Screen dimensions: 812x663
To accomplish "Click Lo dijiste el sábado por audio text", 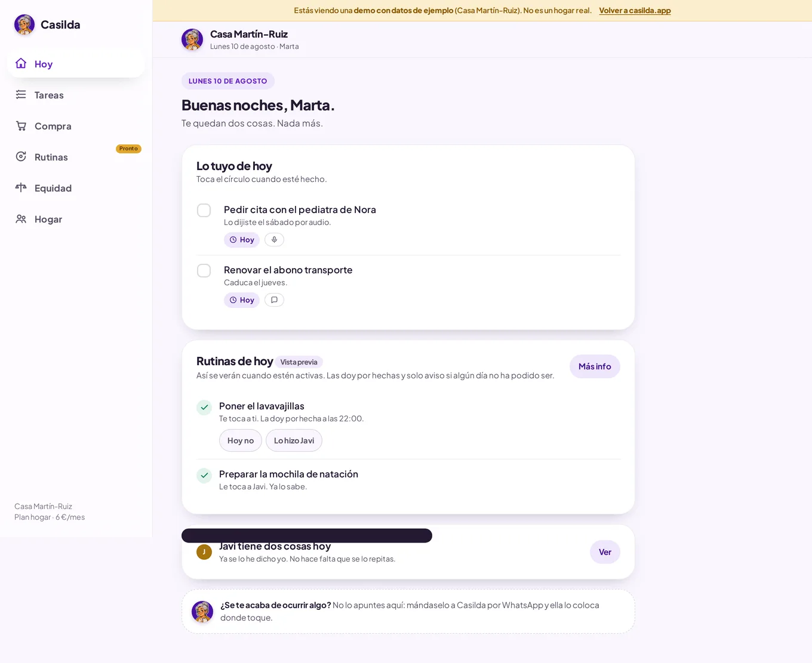I will pos(277,222).
